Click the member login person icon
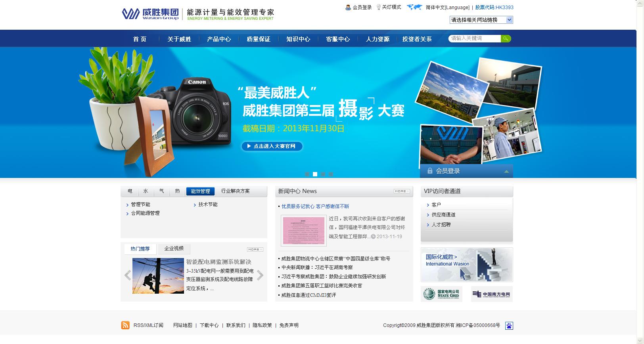The height and width of the screenshot is (344, 644). 348,7
